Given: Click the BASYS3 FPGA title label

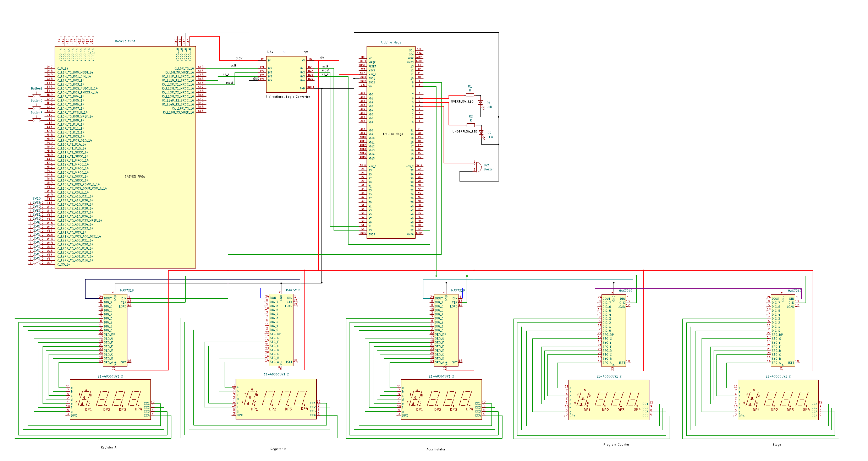Looking at the screenshot, I should coord(125,41).
